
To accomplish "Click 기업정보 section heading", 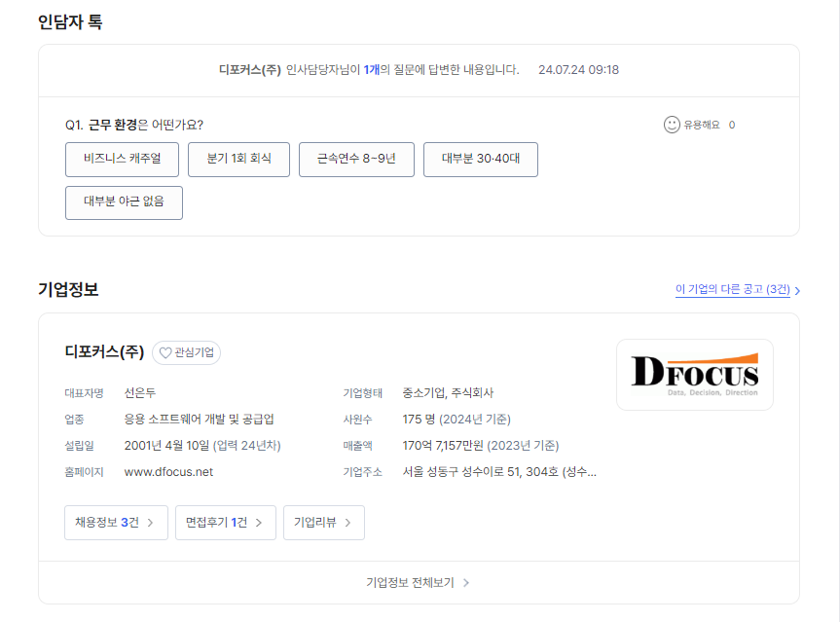I will pos(68,289).
